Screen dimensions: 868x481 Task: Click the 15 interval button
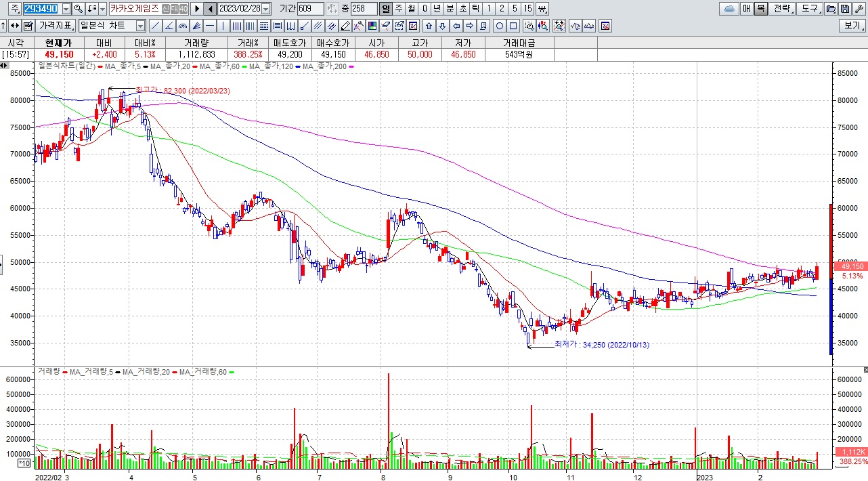527,9
